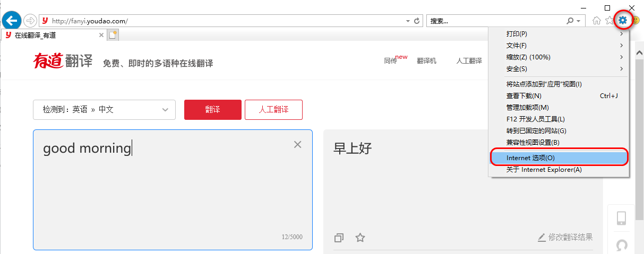This screenshot has width=644, height=254.
Task: Open a new tab
Action: click(x=113, y=35)
